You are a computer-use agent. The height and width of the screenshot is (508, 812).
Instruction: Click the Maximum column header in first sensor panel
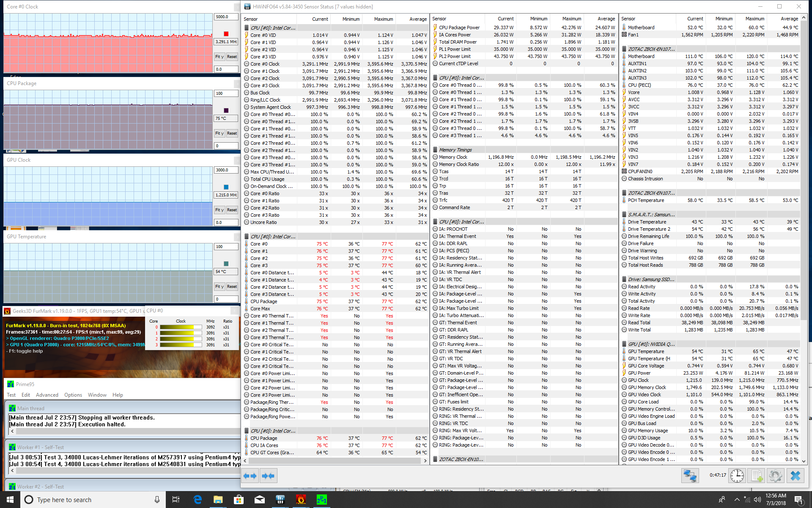pos(383,19)
